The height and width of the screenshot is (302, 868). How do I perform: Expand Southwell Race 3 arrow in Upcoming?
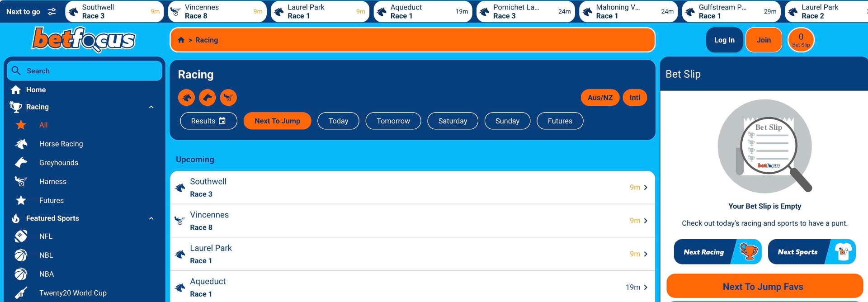[x=646, y=188]
